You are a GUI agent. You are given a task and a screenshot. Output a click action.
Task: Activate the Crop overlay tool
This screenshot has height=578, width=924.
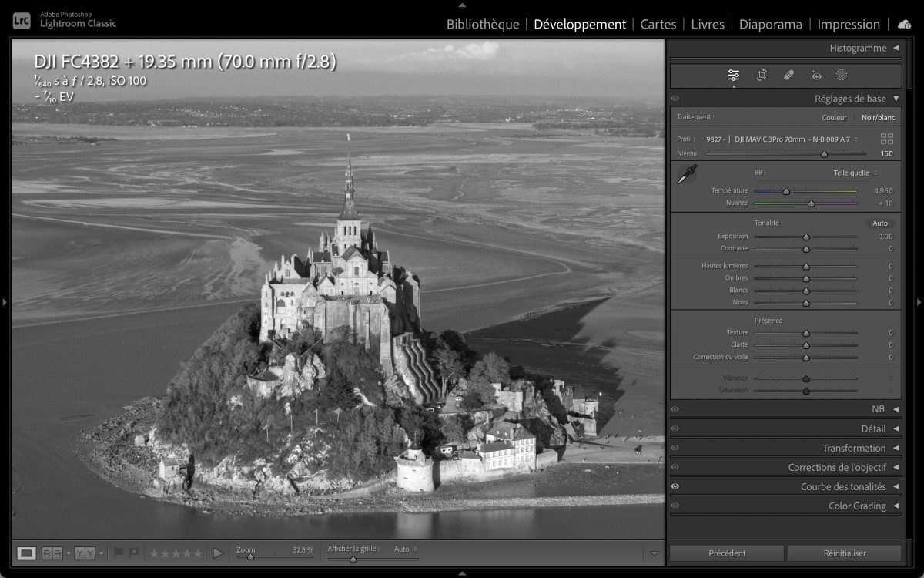(x=762, y=76)
